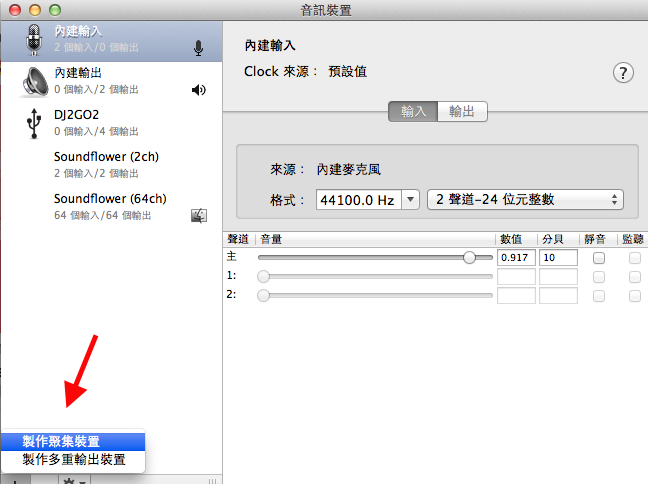Click the 44100.0 Hz format field
This screenshot has height=484, width=648.
358,200
